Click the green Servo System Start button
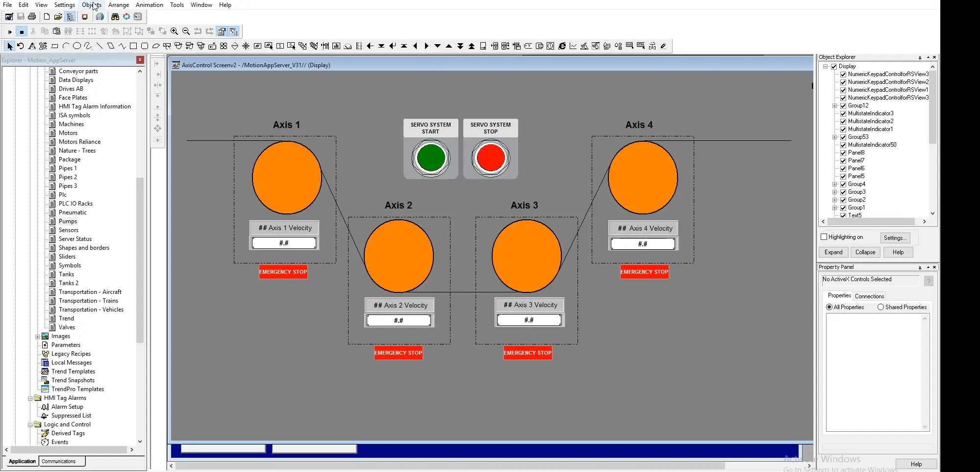 pos(431,158)
